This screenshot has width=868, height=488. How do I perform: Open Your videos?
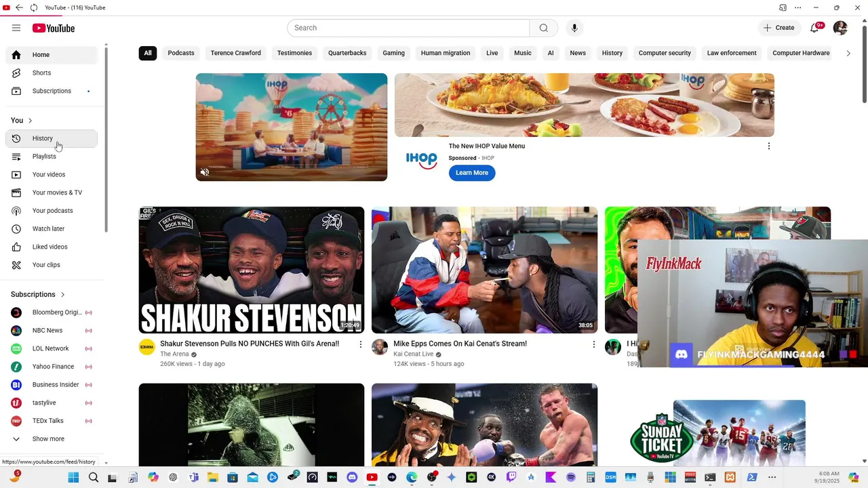[x=52, y=174]
